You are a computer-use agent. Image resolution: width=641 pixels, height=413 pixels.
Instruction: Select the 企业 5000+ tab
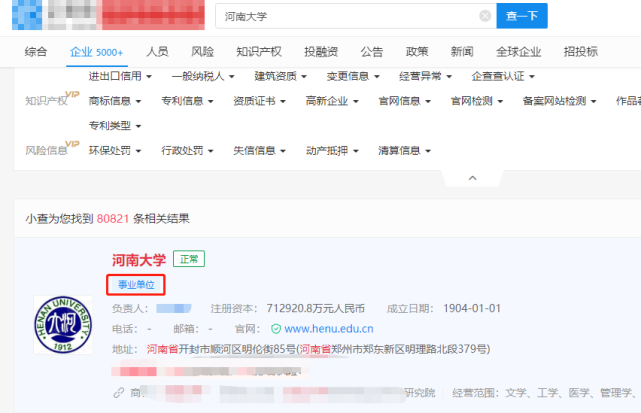coord(96,52)
